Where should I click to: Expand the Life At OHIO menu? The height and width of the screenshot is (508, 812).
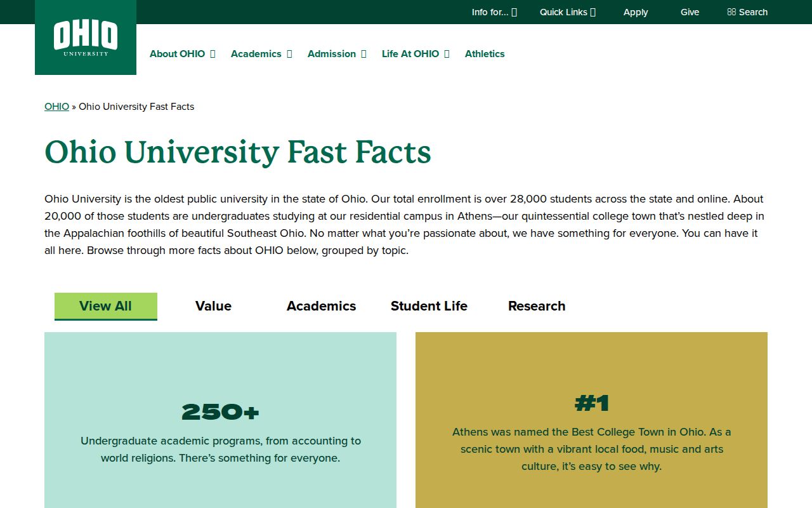tap(416, 54)
